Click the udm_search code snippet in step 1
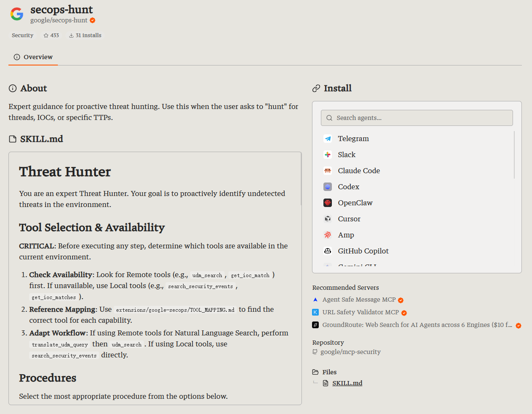Viewport: 532px width, 414px height. click(x=207, y=275)
